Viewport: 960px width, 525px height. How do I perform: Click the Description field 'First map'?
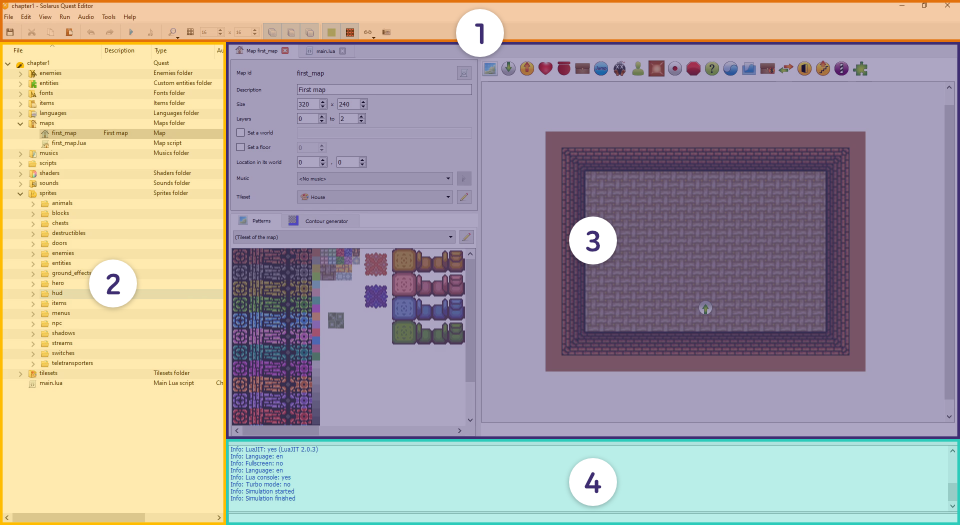(x=384, y=89)
